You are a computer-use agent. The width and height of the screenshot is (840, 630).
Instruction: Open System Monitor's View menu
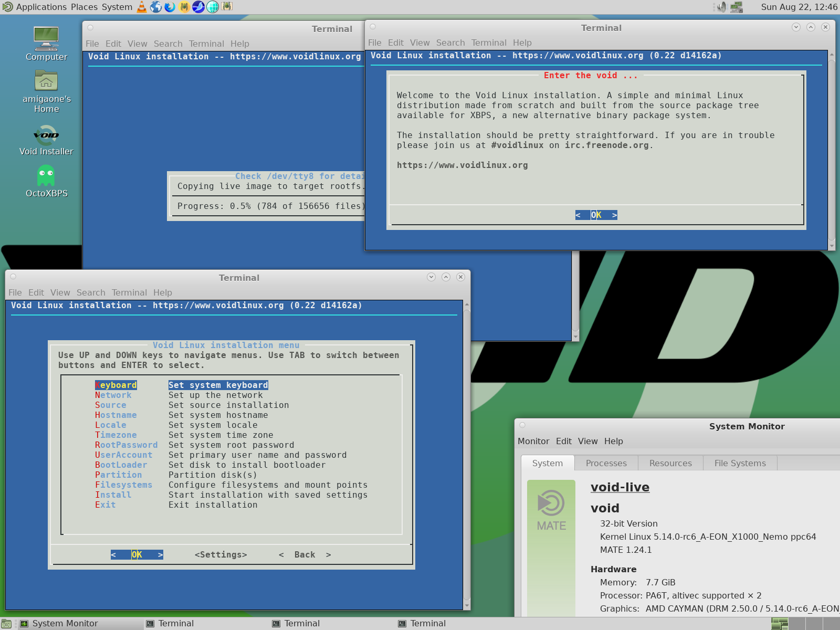588,441
